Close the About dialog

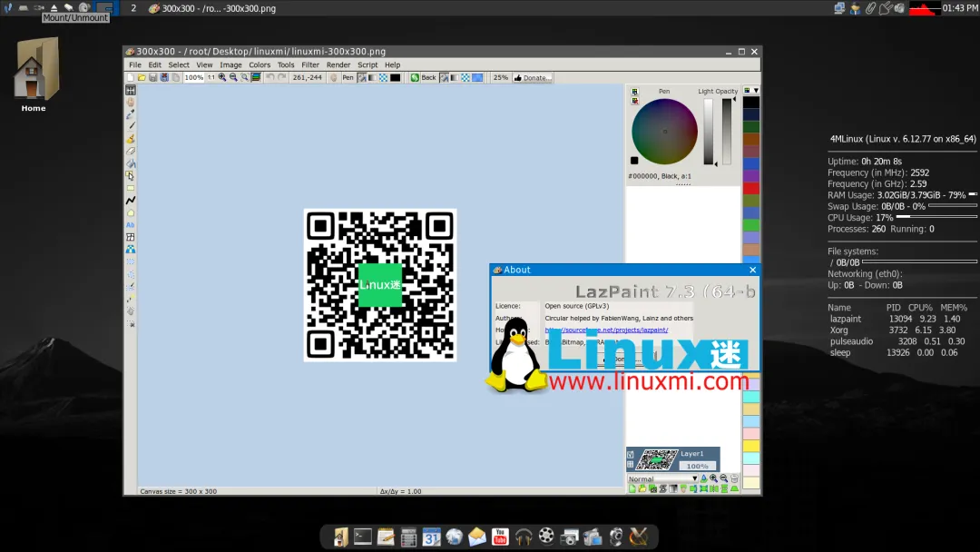pyautogui.click(x=752, y=270)
